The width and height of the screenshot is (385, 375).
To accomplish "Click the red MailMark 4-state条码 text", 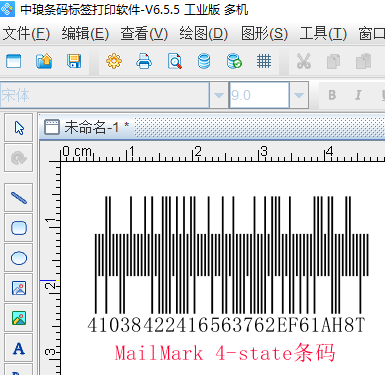I will pyautogui.click(x=225, y=353).
